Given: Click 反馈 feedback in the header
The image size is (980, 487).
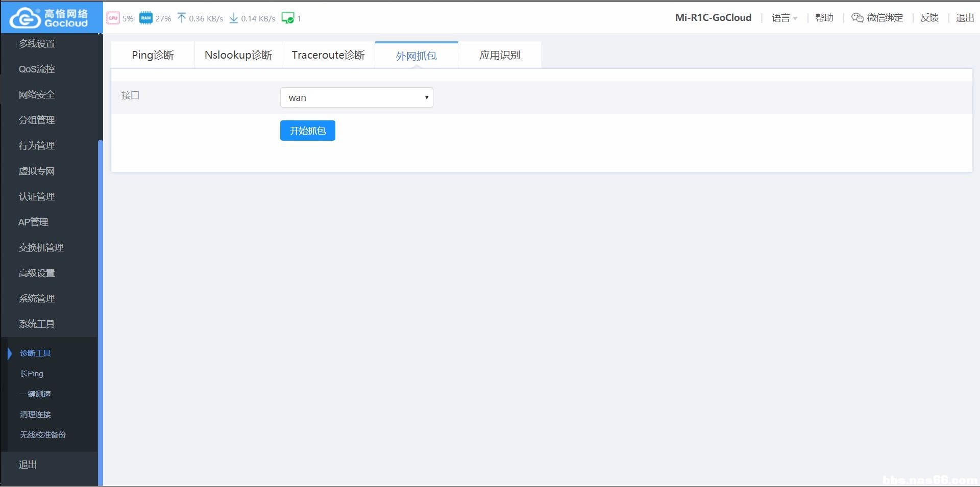Looking at the screenshot, I should pyautogui.click(x=929, y=18).
